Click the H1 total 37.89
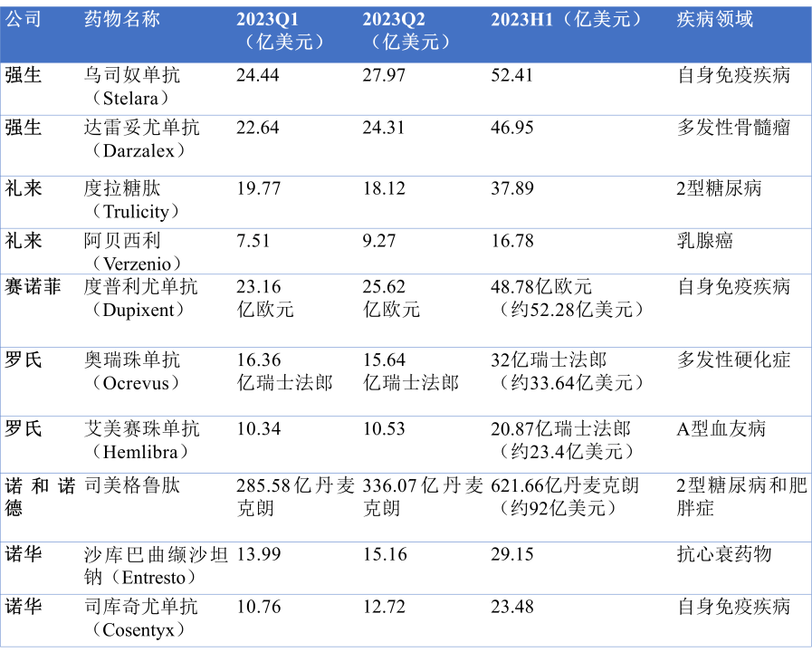Image resolution: width=812 pixels, height=652 pixels. point(511,188)
